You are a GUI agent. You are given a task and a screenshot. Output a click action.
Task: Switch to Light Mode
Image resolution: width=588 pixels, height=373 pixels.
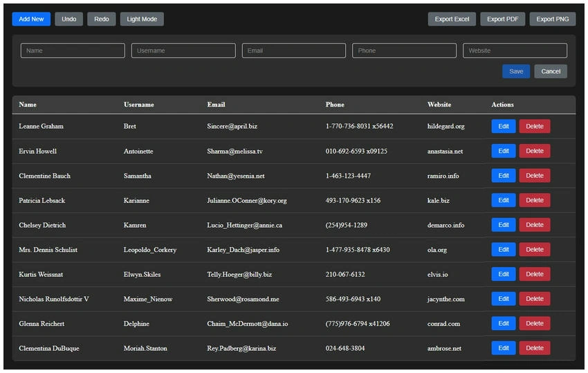[142, 19]
